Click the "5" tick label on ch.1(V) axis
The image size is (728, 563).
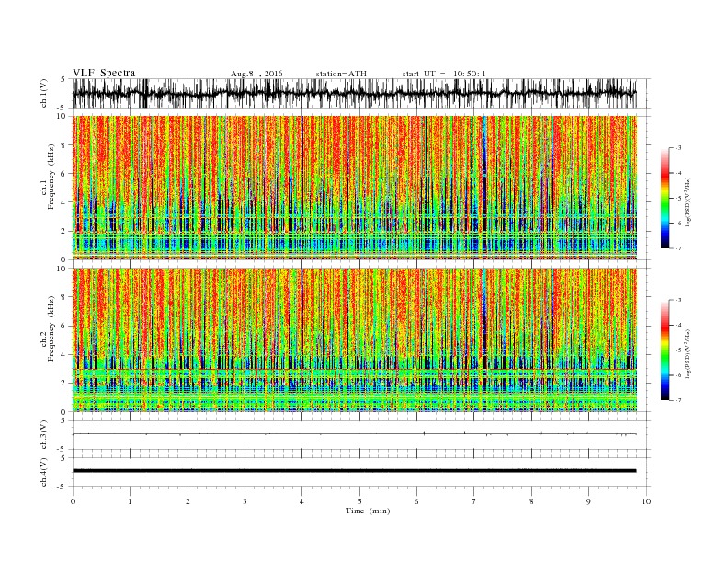(64, 79)
